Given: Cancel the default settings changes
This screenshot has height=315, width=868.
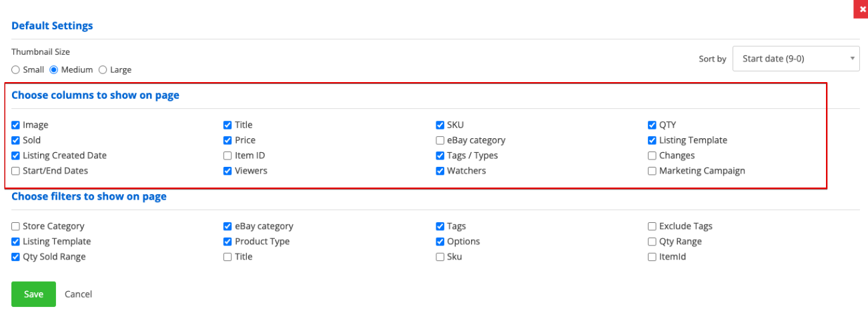Looking at the screenshot, I should pos(79,294).
